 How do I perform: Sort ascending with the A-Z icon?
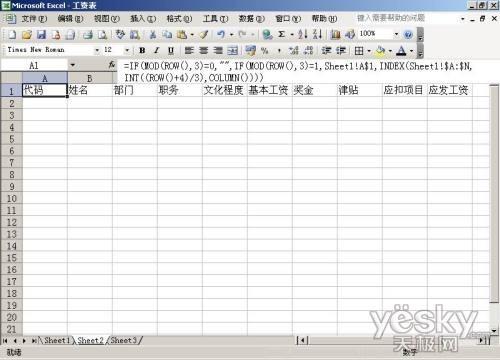click(x=302, y=34)
